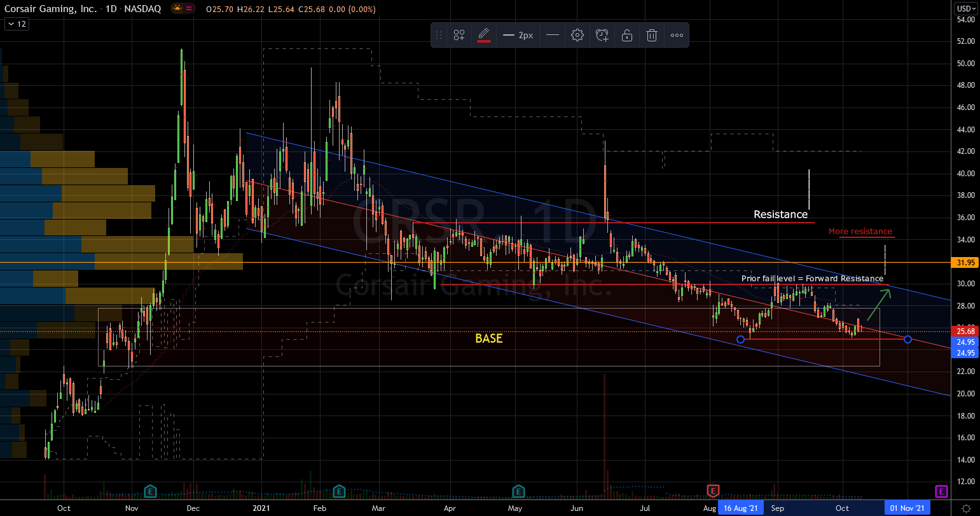Viewport: 980px width, 516px height.
Task: Open chart settings gear in bottom-right corner
Action: pyautogui.click(x=966, y=508)
